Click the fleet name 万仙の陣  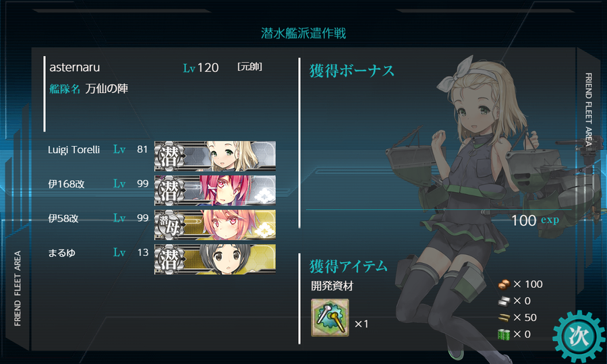tap(107, 88)
